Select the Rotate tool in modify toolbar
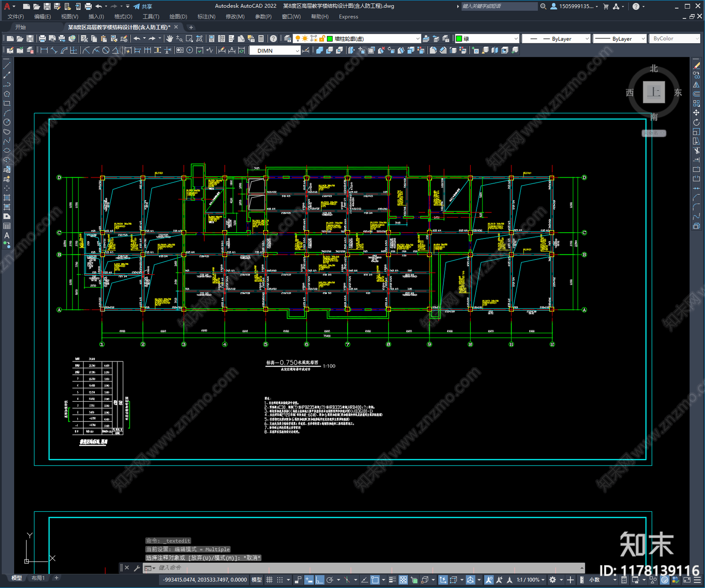 pyautogui.click(x=696, y=122)
